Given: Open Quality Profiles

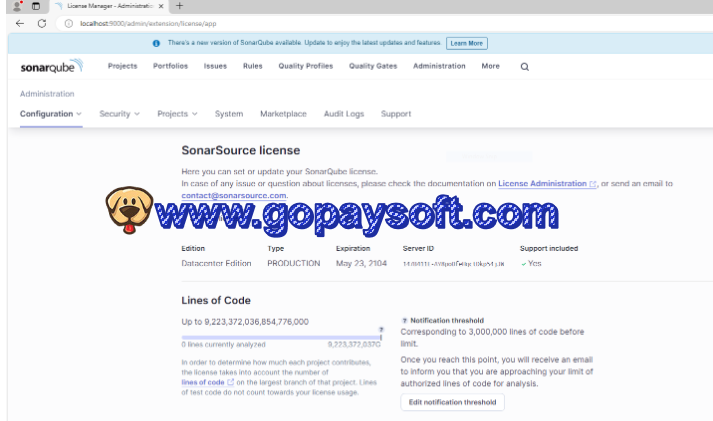Looking at the screenshot, I should 306,66.
